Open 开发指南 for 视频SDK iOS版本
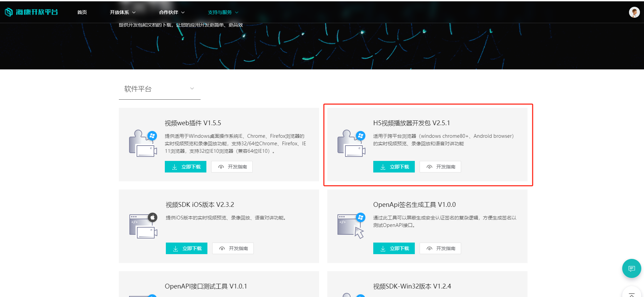The height and width of the screenshot is (297, 644). (233, 248)
